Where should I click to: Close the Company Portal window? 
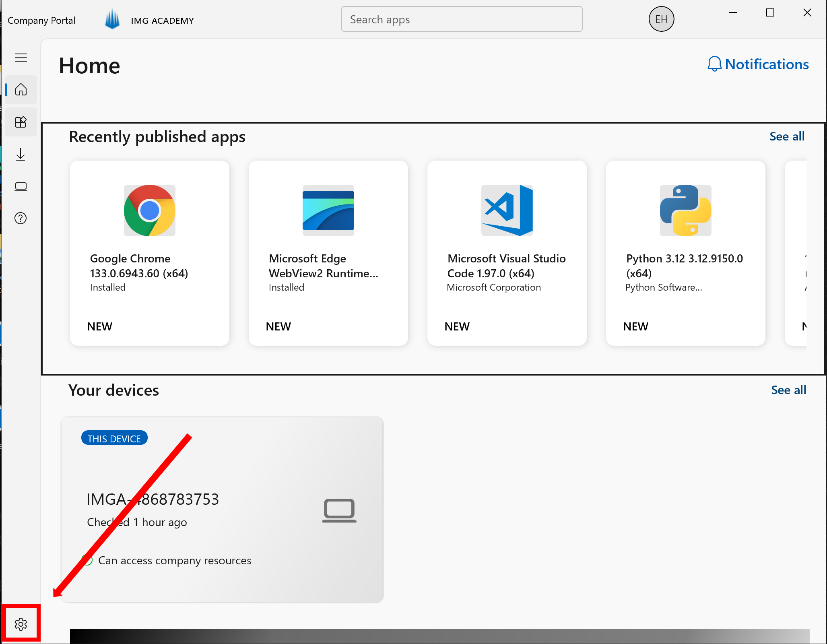807,13
